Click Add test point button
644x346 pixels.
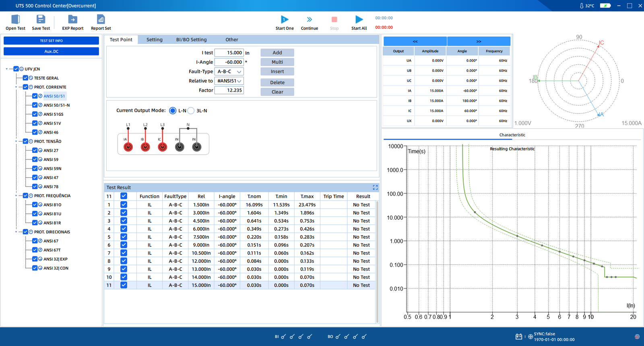point(277,53)
